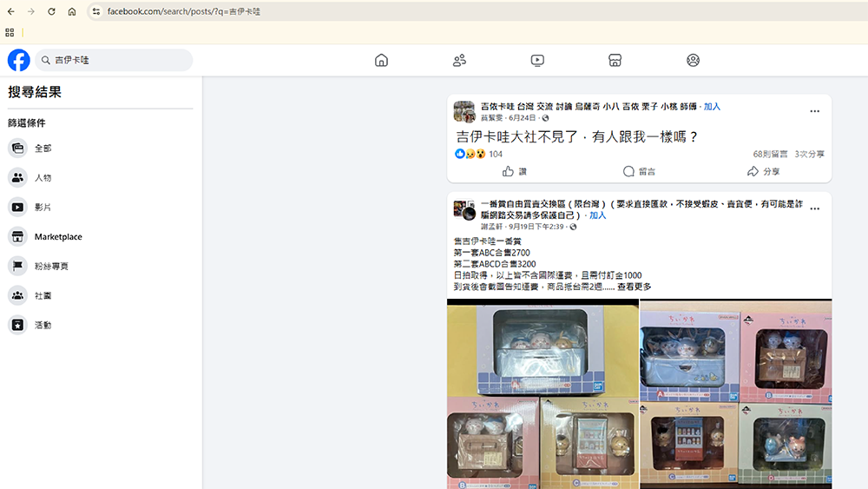The width and height of the screenshot is (868, 489).
Task: Open the Friends tab
Action: [x=459, y=60]
